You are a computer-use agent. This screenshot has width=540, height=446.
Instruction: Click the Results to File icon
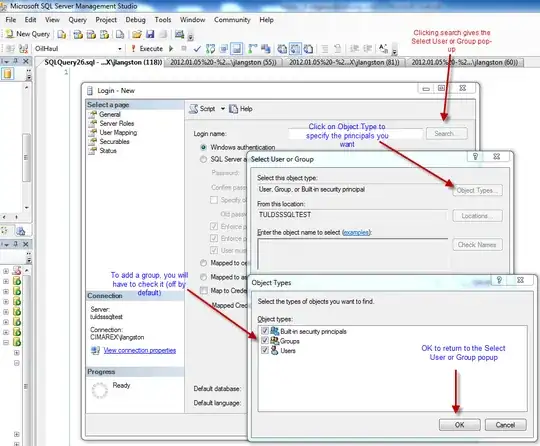(x=308, y=49)
